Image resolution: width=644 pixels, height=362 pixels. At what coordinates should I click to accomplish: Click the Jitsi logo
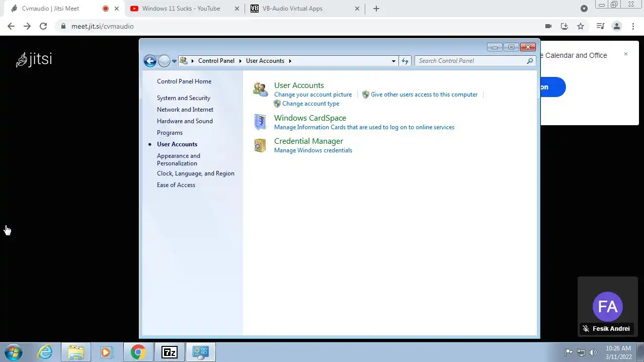(x=34, y=59)
